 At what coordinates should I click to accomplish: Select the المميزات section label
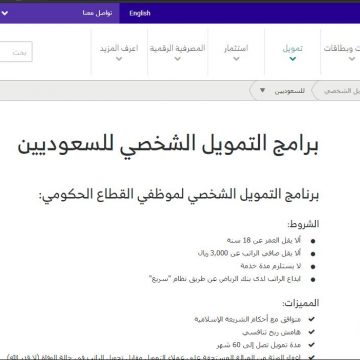point(300,303)
